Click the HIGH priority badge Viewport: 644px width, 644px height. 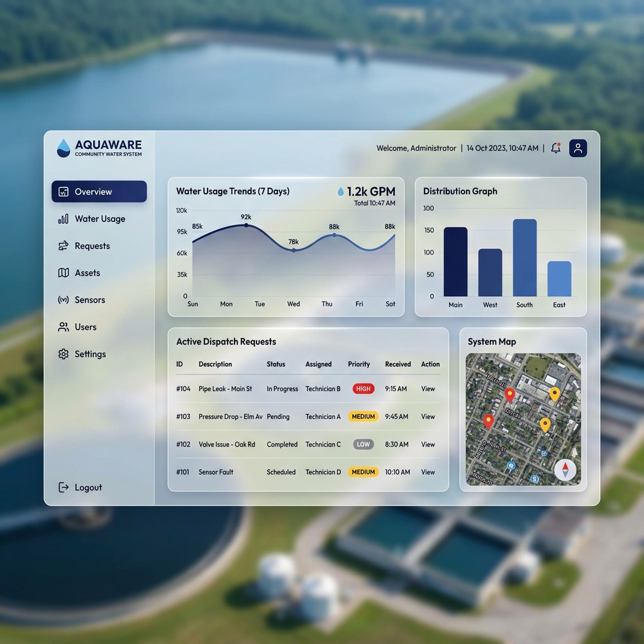tap(364, 389)
